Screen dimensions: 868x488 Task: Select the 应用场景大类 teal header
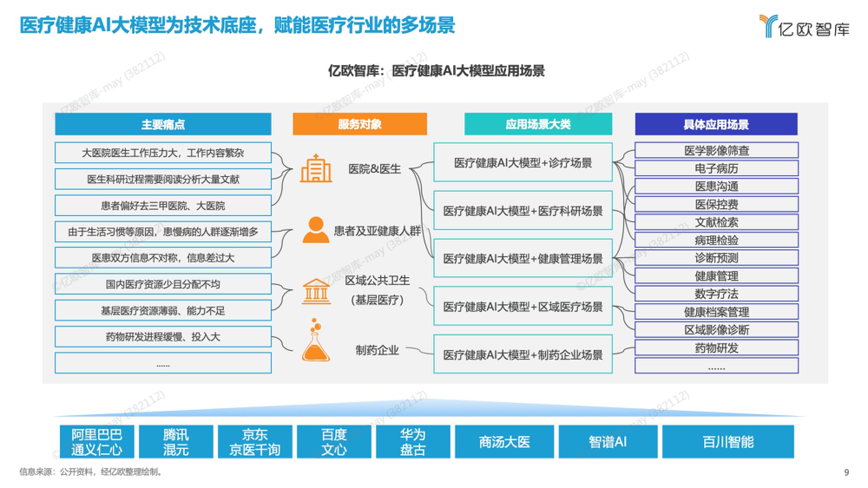pos(538,124)
